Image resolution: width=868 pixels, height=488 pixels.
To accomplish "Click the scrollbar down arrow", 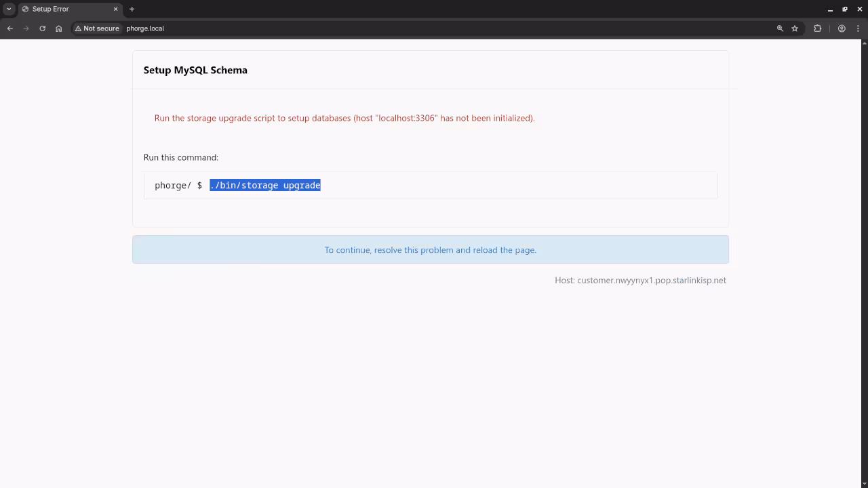I will click(x=864, y=484).
